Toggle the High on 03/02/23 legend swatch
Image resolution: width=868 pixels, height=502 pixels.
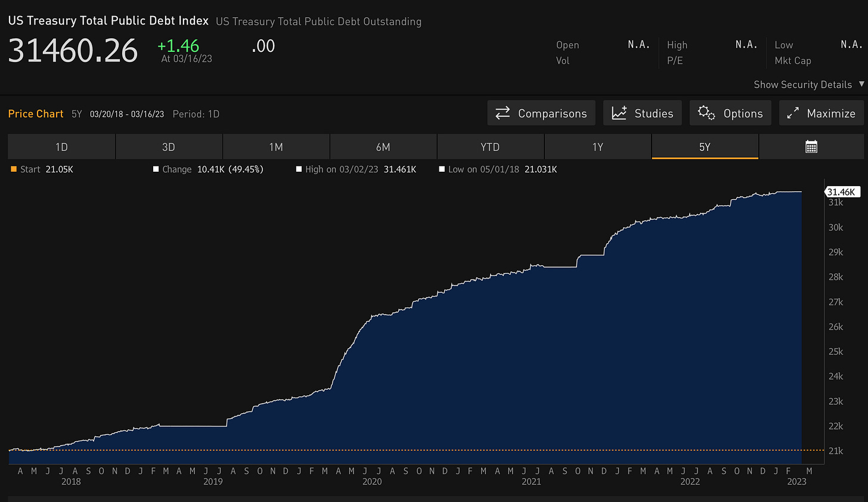[x=299, y=169]
